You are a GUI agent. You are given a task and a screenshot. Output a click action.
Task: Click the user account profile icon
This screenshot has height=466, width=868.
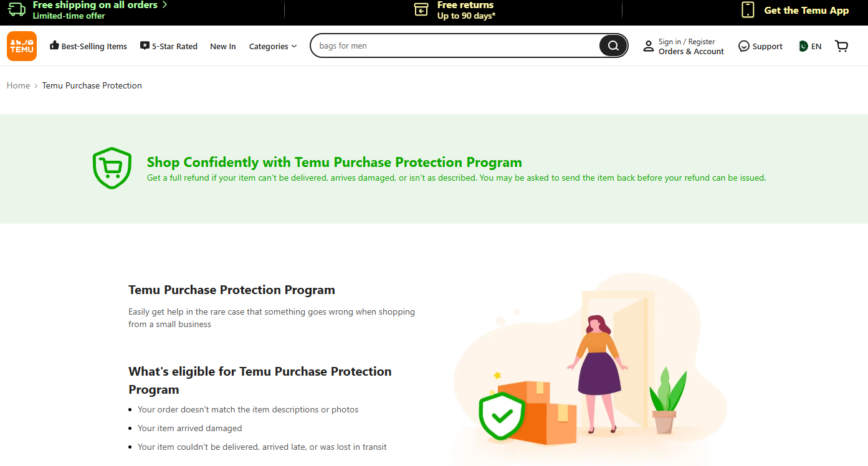click(649, 46)
